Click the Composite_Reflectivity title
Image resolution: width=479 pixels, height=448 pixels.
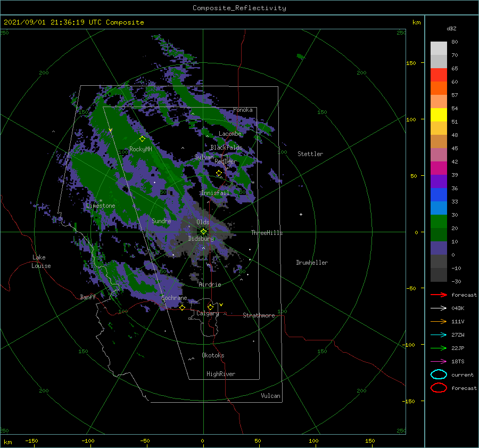(240, 8)
